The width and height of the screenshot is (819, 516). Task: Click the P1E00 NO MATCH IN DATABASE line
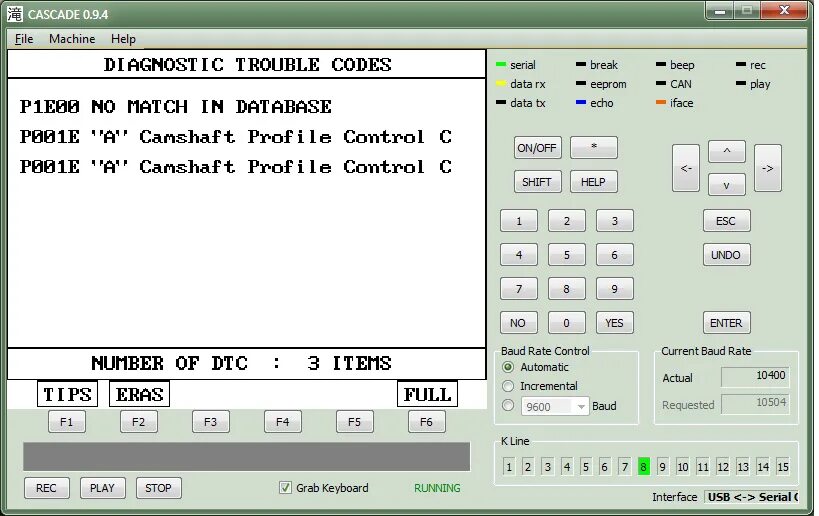pyautogui.click(x=176, y=107)
